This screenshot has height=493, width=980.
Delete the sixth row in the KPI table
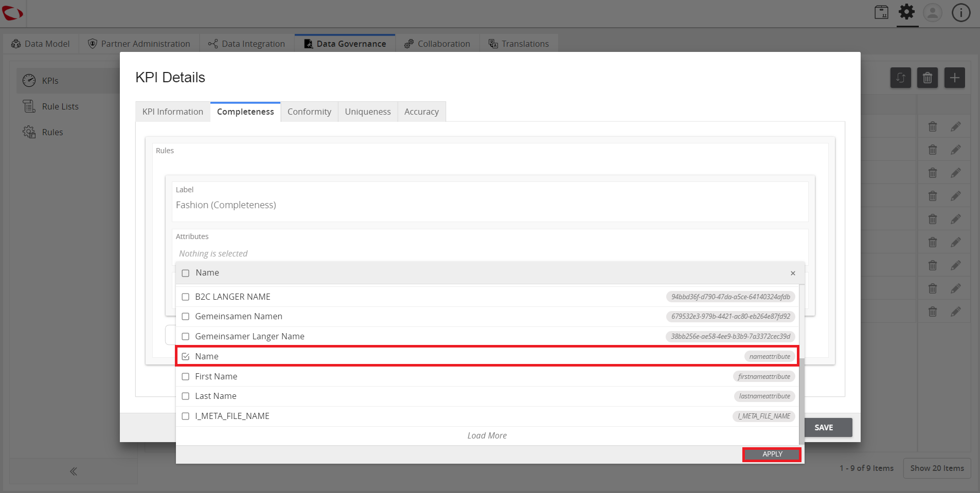933,242
